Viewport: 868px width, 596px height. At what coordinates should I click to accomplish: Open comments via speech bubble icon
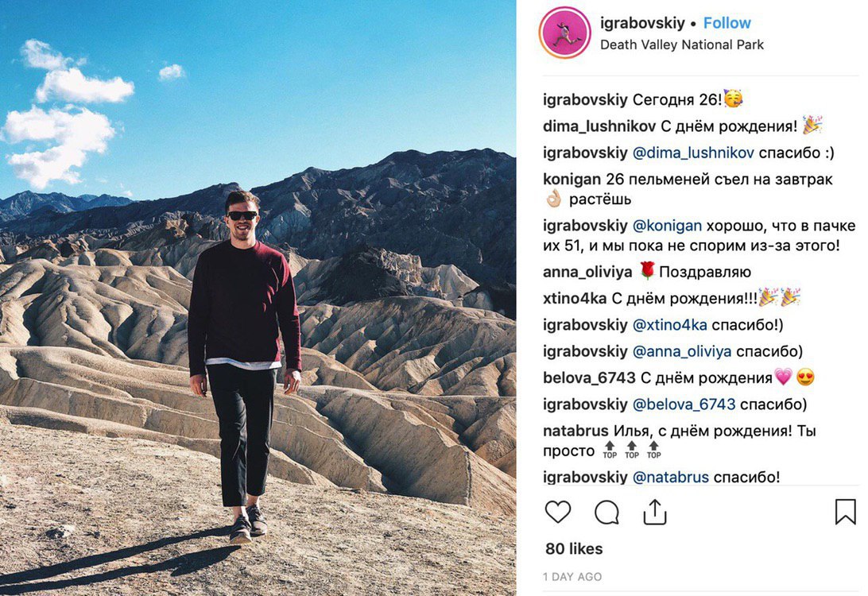coord(606,512)
